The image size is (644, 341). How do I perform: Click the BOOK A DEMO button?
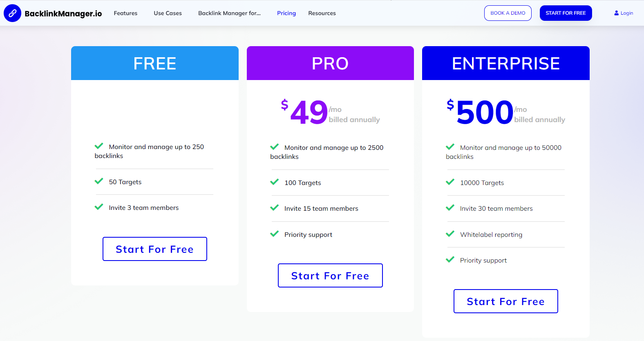[x=508, y=13]
